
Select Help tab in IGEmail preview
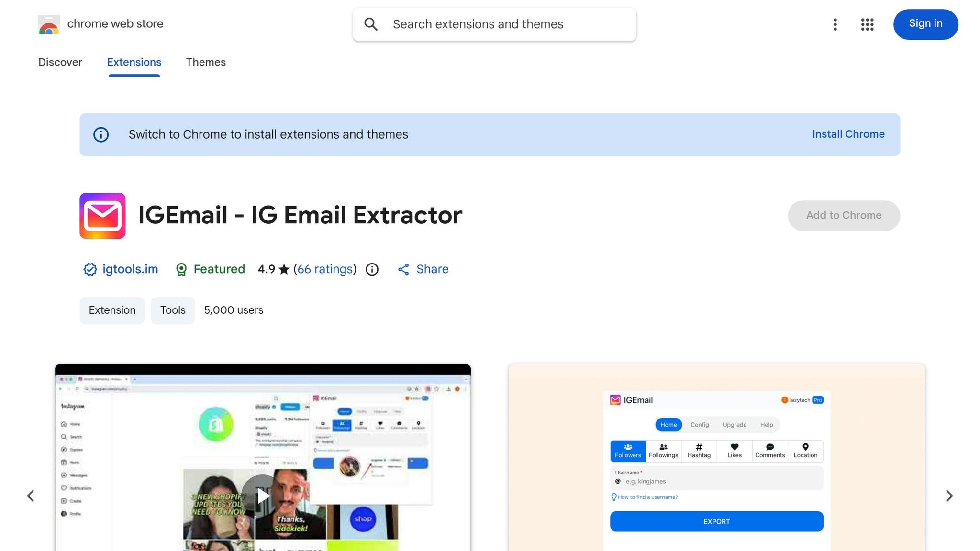point(767,425)
